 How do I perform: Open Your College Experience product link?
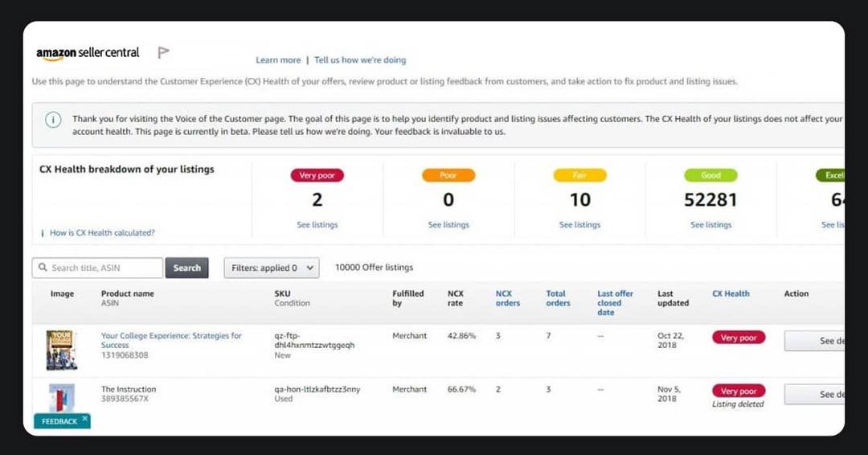(x=171, y=340)
